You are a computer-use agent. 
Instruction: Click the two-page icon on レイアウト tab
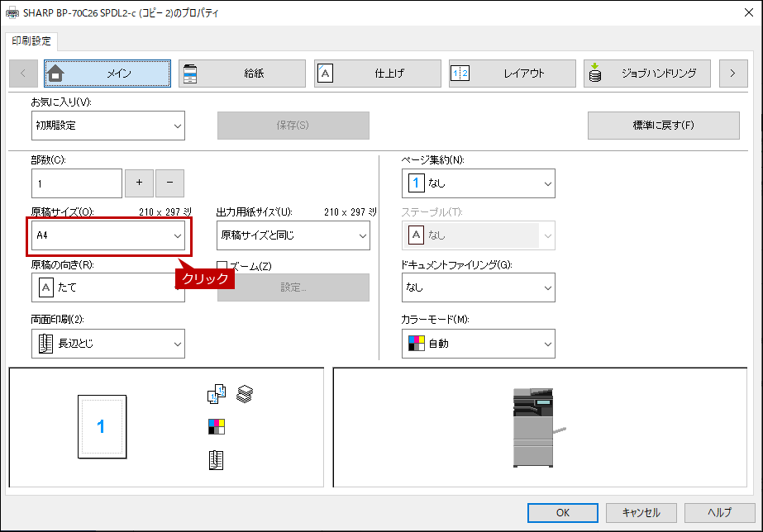click(460, 74)
